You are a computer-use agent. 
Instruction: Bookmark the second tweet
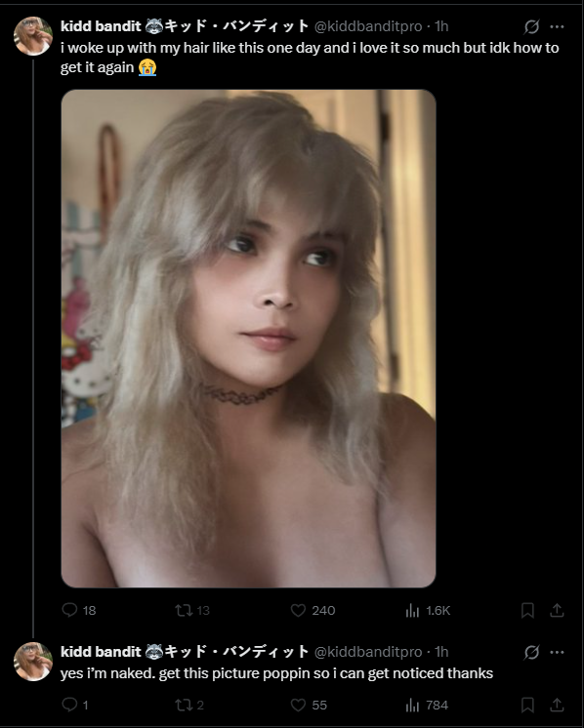click(527, 705)
